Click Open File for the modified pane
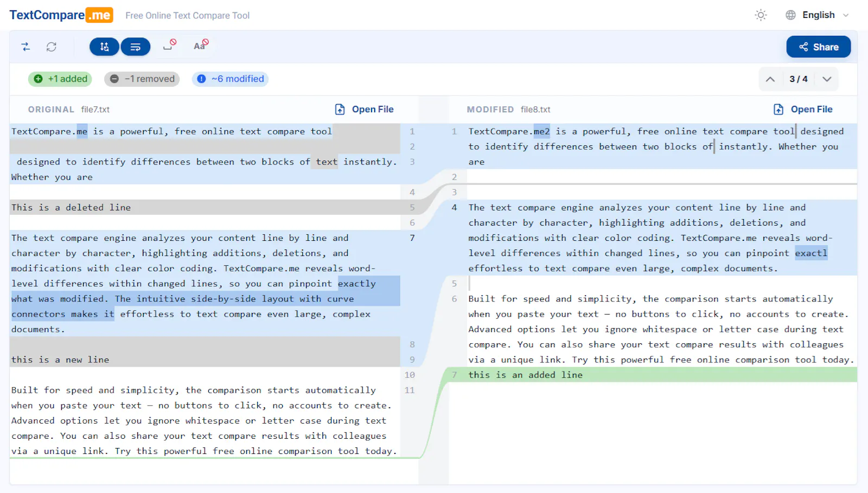This screenshot has width=868, height=493. (803, 109)
